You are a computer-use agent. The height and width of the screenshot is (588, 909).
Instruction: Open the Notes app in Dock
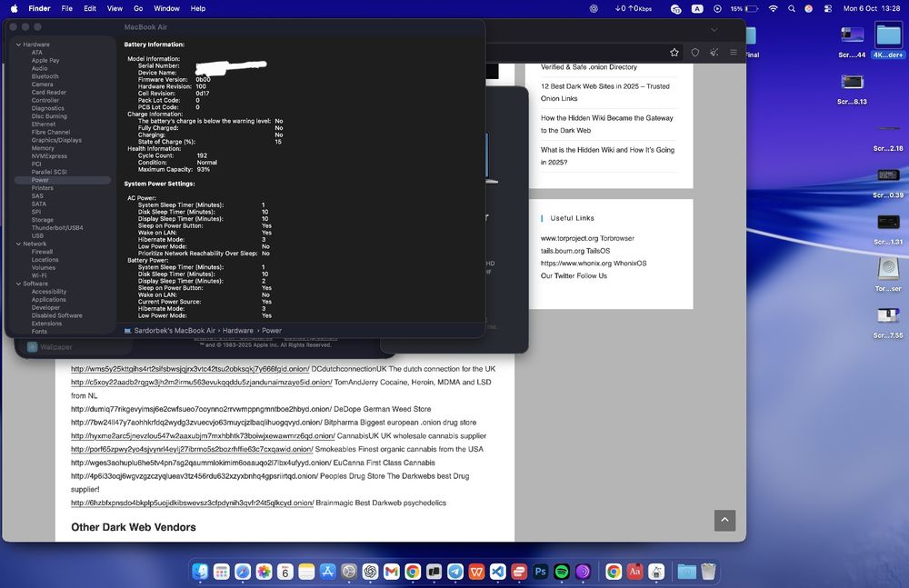306,572
